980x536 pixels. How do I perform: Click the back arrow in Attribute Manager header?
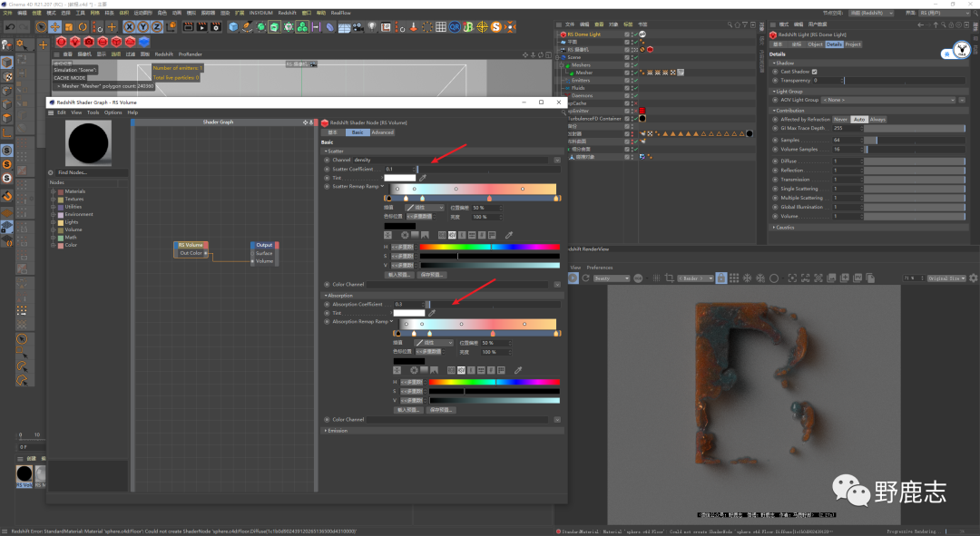920,24
